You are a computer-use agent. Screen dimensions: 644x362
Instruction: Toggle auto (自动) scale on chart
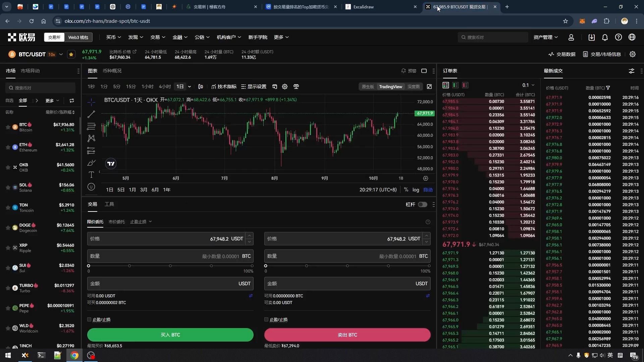[428, 190]
